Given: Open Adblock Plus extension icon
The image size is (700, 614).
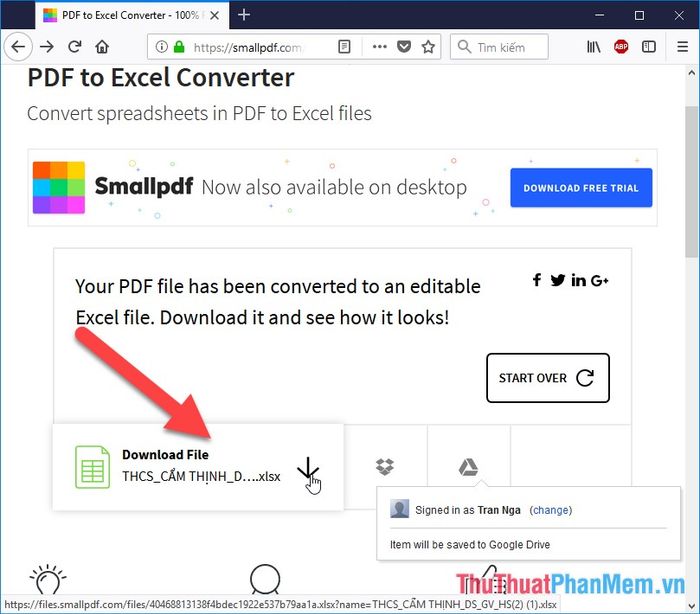Looking at the screenshot, I should click(621, 46).
